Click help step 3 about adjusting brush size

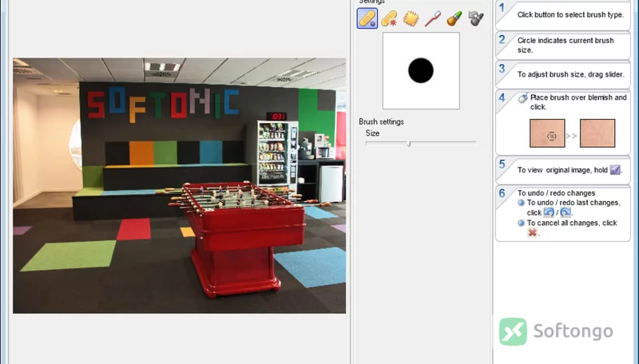click(563, 74)
